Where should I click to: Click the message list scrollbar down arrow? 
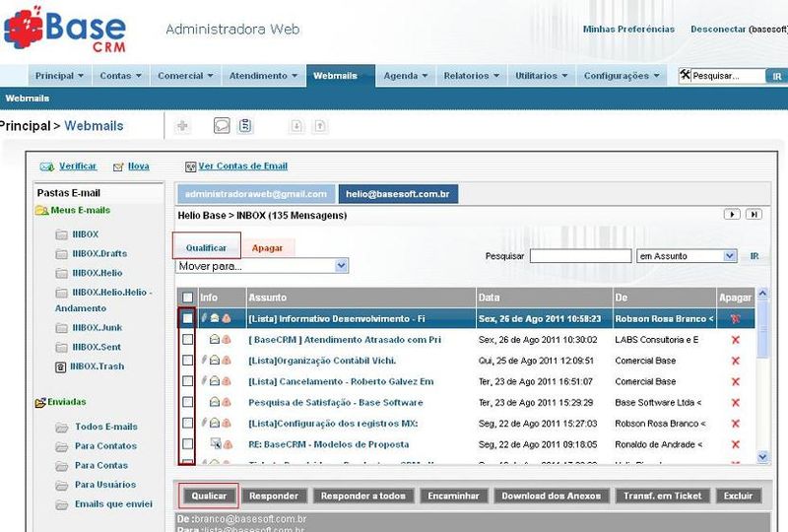pyautogui.click(x=762, y=456)
